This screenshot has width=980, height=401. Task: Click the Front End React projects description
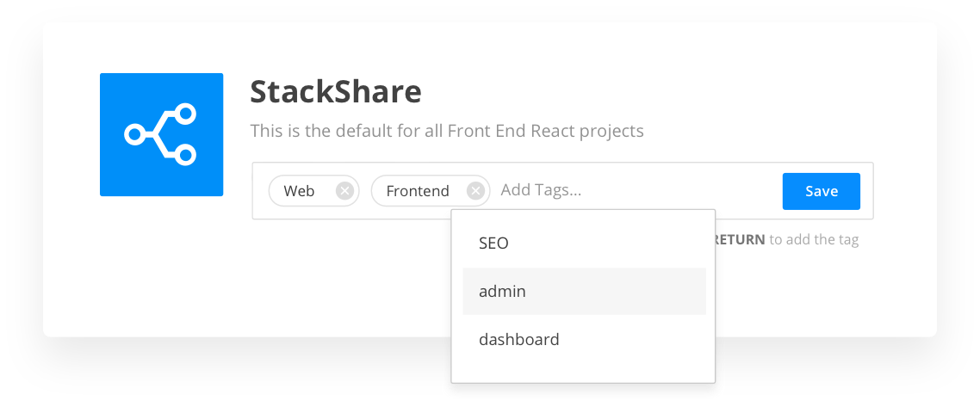(x=447, y=132)
